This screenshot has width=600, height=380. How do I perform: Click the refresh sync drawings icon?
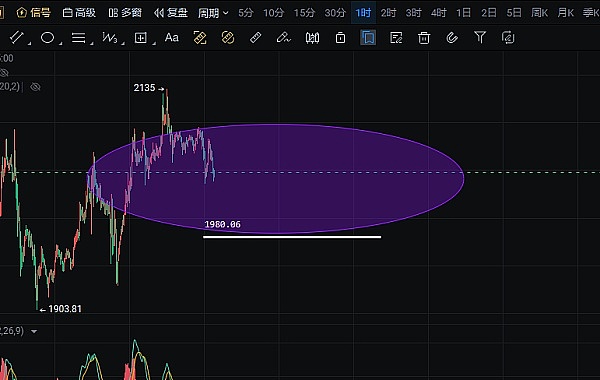coord(508,38)
